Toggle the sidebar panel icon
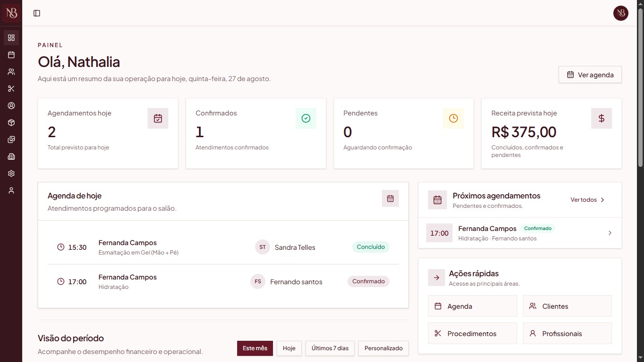The height and width of the screenshot is (362, 644). click(37, 13)
